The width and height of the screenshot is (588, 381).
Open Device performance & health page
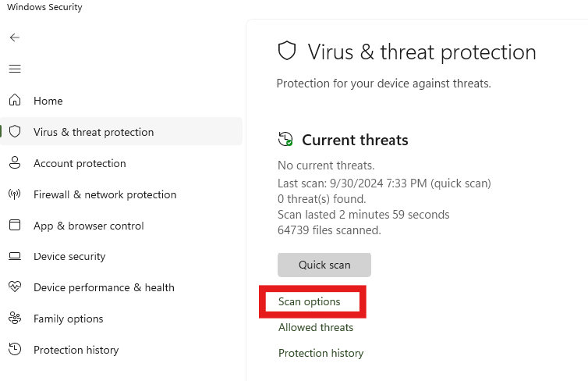coord(104,288)
